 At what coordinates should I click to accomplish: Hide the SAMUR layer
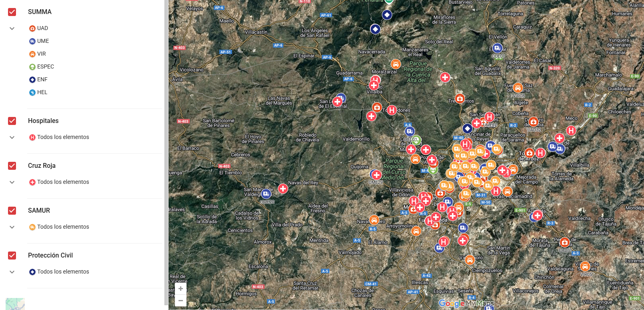click(x=12, y=211)
